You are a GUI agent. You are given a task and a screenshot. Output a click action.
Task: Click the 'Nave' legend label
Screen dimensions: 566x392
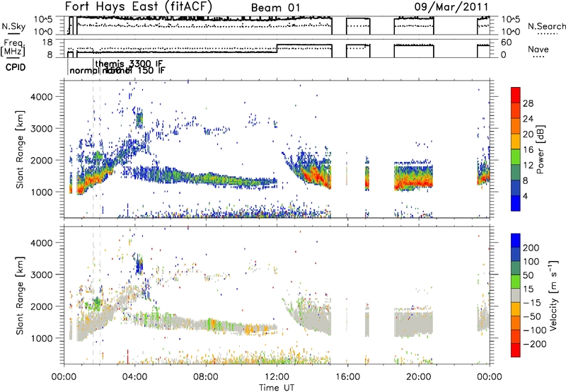click(x=538, y=49)
